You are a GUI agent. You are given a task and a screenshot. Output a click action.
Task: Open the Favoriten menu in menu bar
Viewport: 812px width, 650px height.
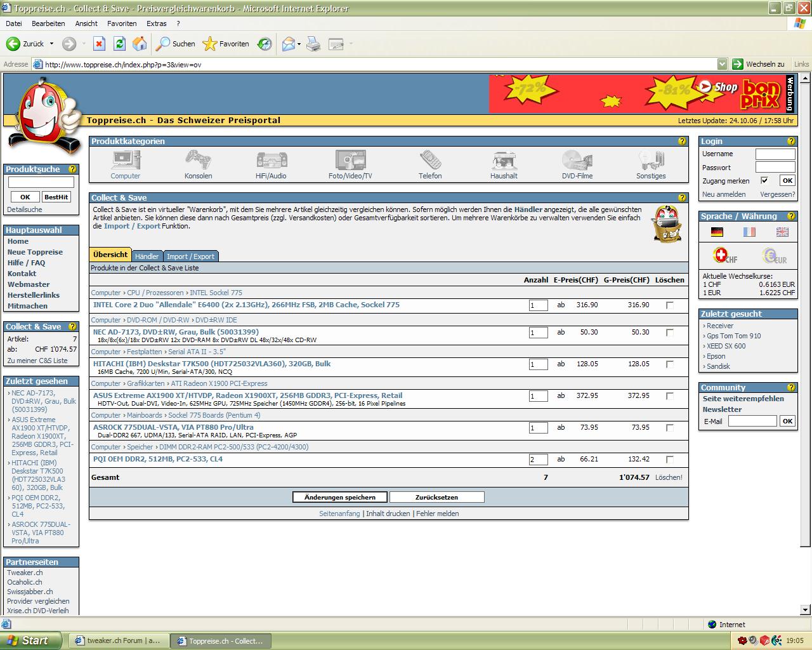tap(122, 23)
